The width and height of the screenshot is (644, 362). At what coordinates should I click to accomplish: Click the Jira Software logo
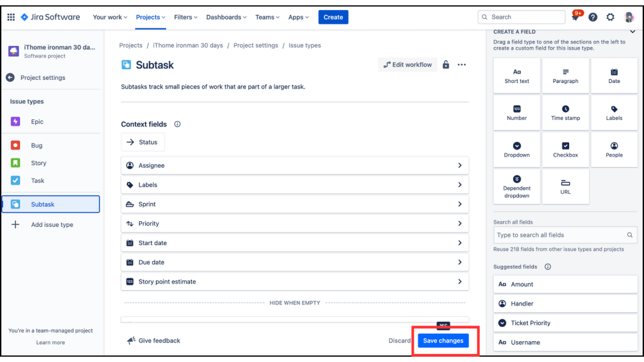pyautogui.click(x=50, y=17)
